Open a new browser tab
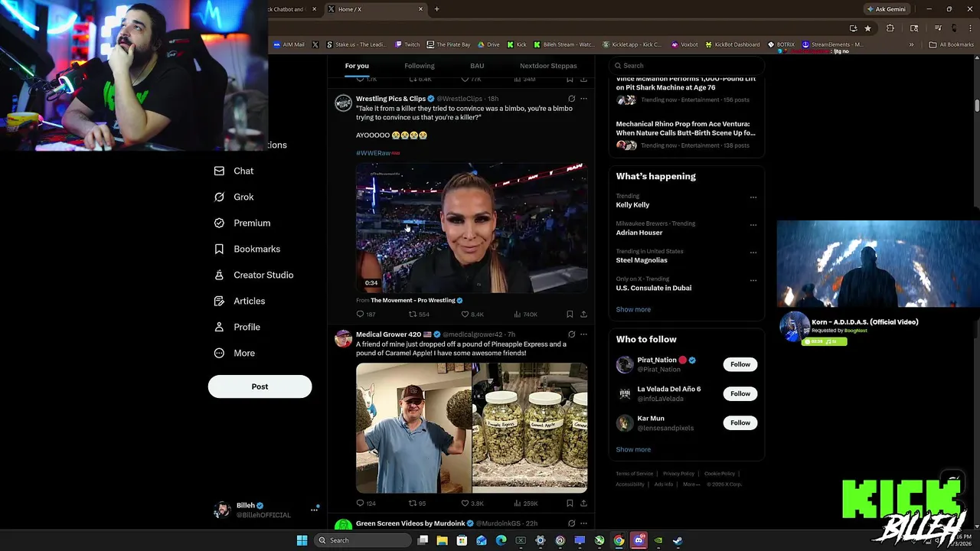Image resolution: width=980 pixels, height=551 pixels. click(436, 9)
